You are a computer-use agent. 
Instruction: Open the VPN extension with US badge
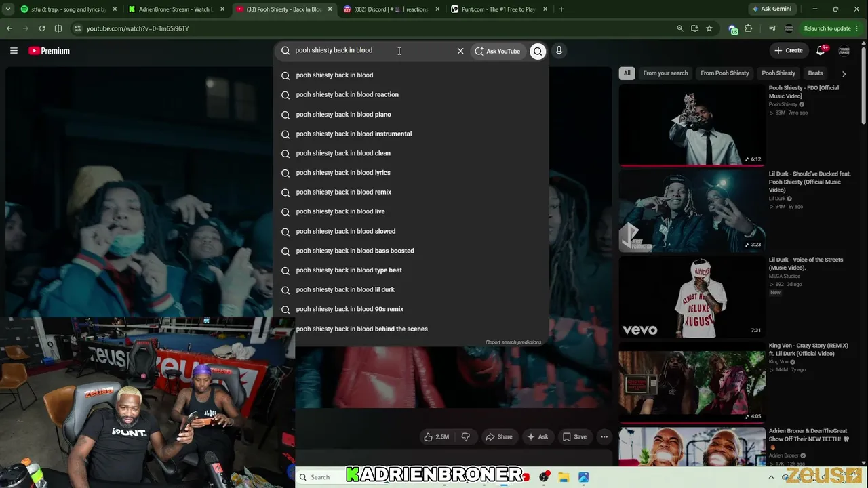pyautogui.click(x=732, y=28)
